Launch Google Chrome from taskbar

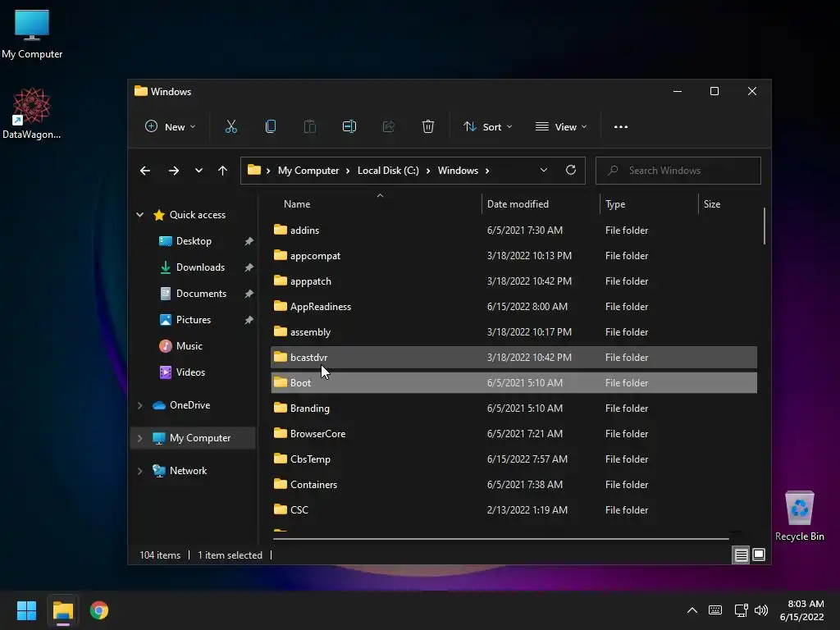[x=99, y=610]
